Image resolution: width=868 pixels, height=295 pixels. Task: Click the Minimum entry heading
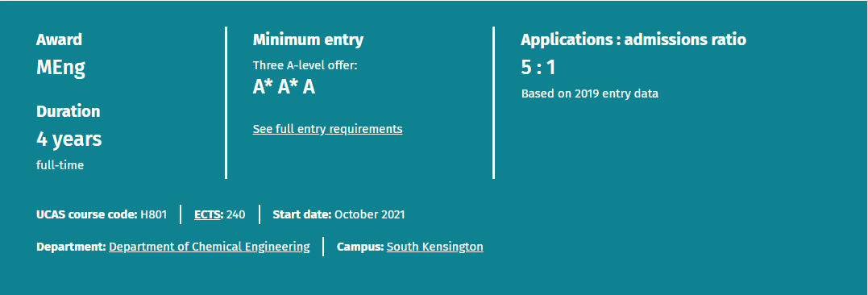[x=308, y=39]
